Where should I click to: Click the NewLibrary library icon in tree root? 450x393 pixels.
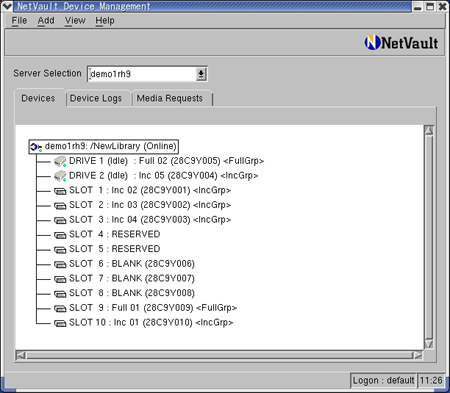pyautogui.click(x=36, y=147)
